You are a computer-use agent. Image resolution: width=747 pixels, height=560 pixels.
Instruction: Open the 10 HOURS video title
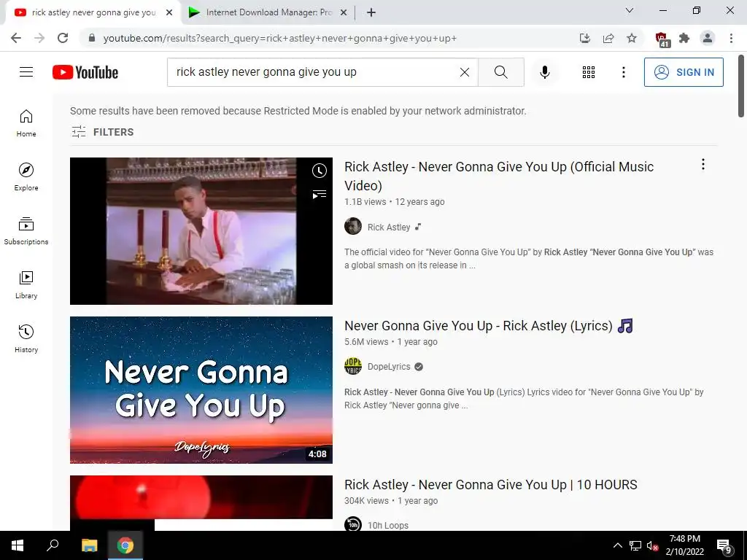click(491, 485)
